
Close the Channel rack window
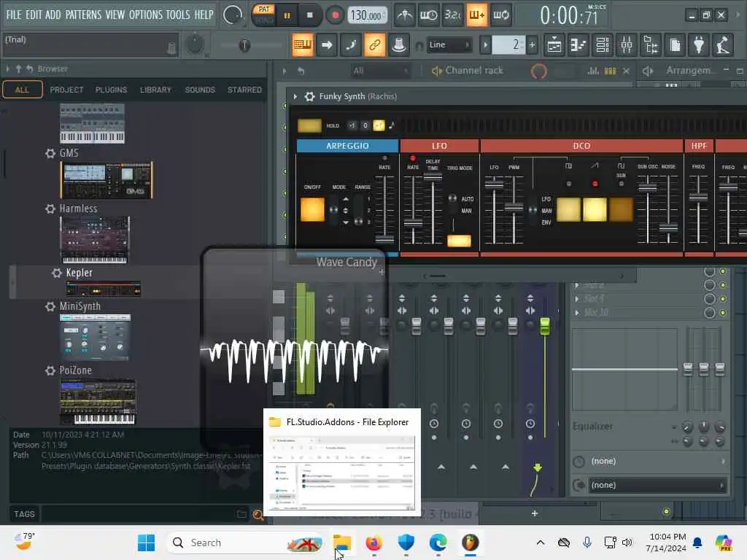(627, 71)
